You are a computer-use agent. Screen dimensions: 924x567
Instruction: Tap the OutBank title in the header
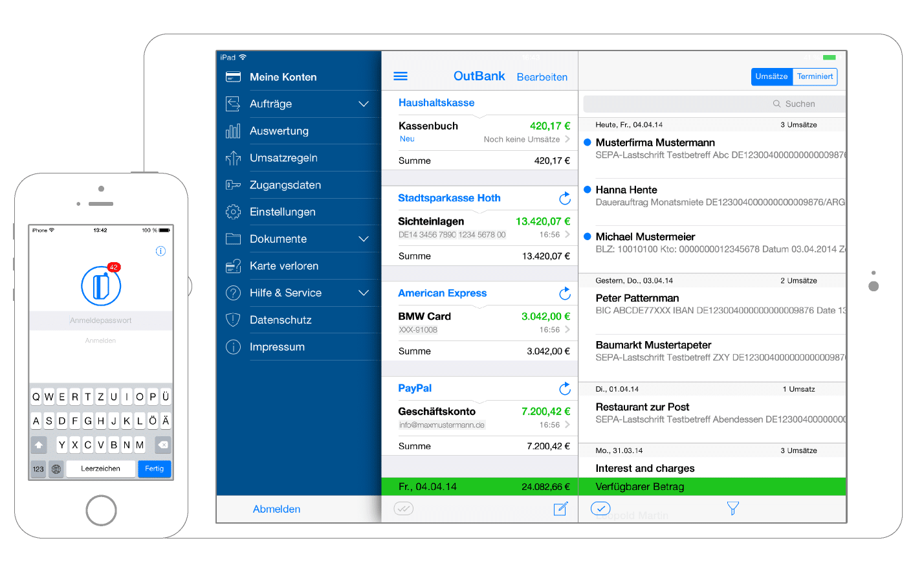[479, 76]
